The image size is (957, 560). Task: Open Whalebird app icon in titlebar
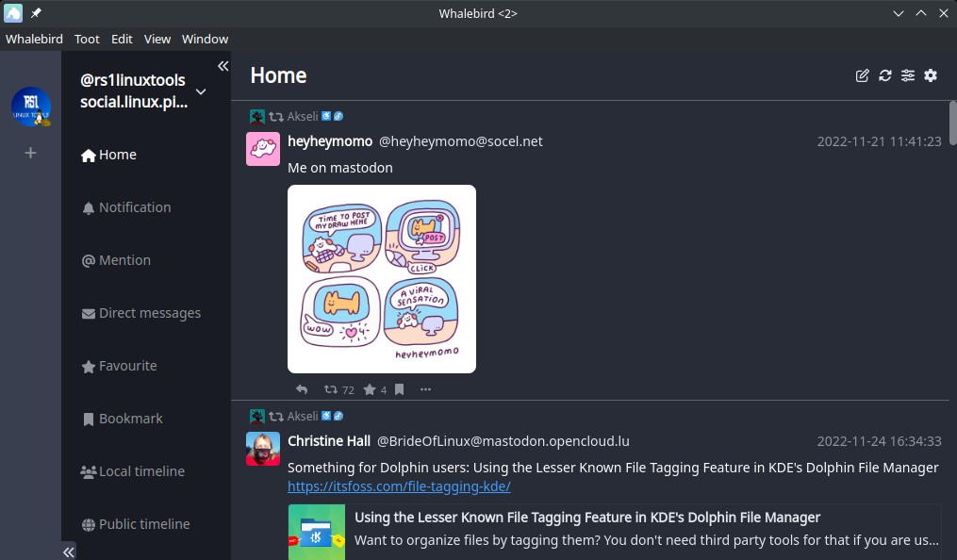[13, 13]
